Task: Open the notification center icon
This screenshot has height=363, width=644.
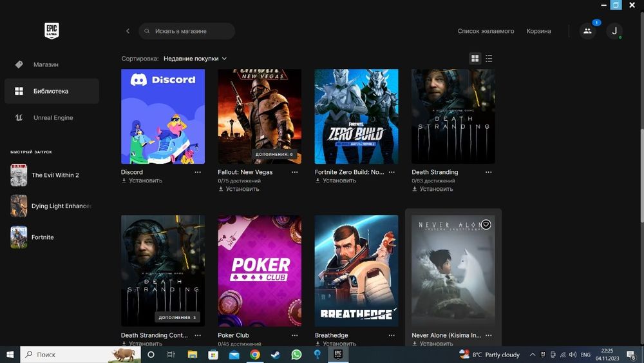Action: 632,355
